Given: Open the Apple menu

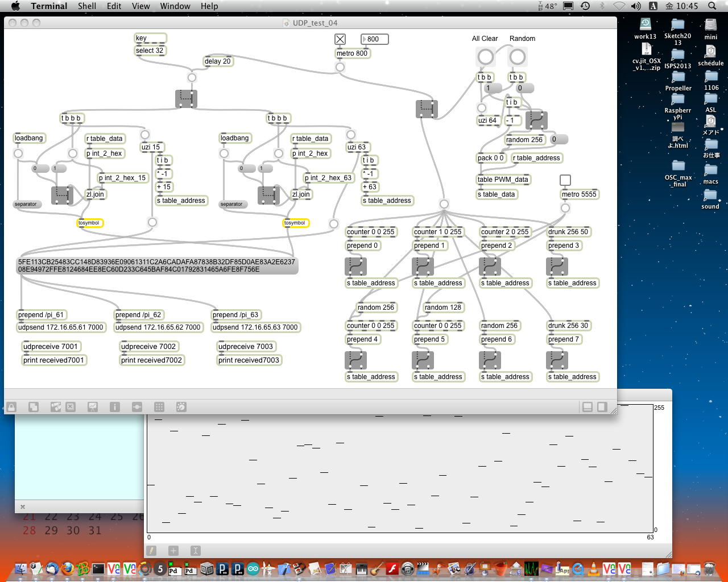Looking at the screenshot, I should pos(15,6).
